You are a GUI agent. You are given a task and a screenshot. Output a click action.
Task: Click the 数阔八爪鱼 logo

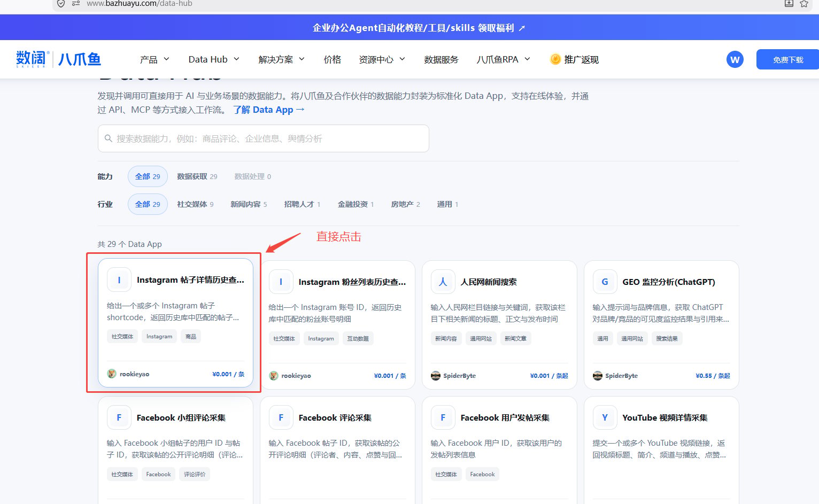click(x=58, y=59)
